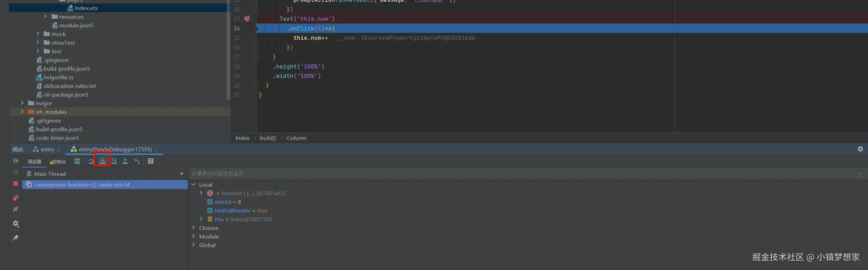Open Evaluate Expression calculator icon
The height and width of the screenshot is (270, 868).
(151, 161)
